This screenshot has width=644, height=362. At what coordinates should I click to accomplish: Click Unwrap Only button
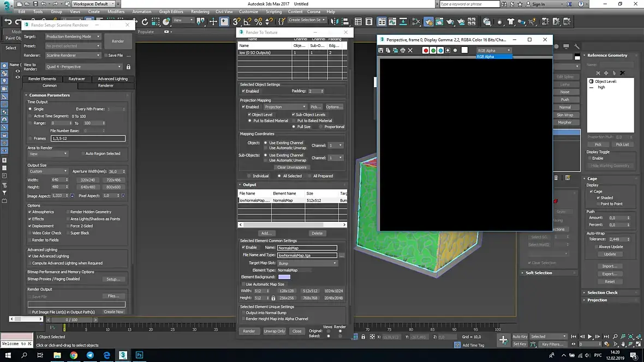[275, 331]
